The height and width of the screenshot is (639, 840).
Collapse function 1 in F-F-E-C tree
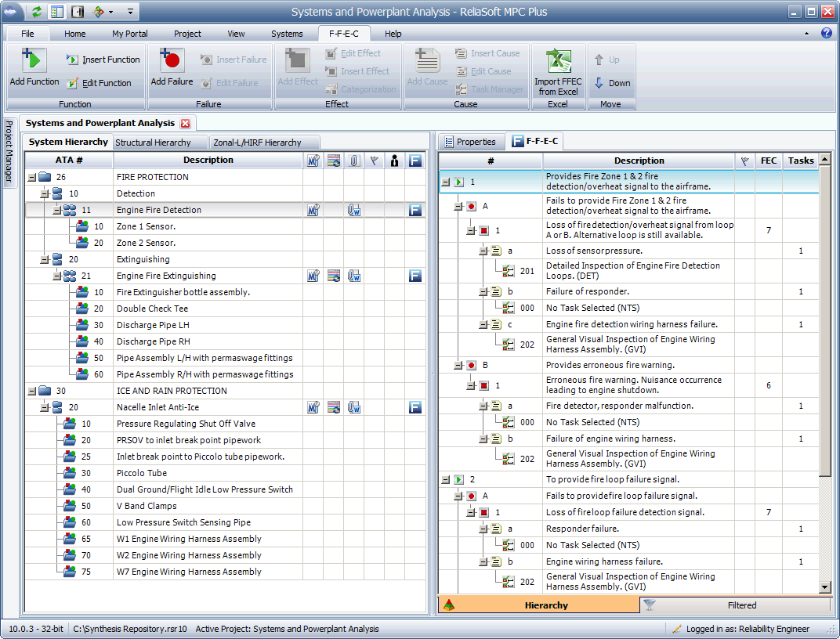445,182
